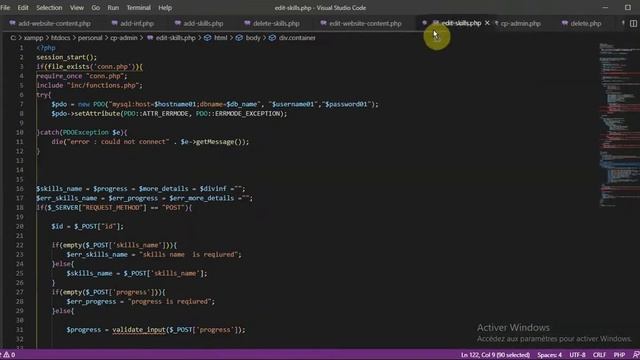Click line number 7 in the gutter

click(22, 104)
